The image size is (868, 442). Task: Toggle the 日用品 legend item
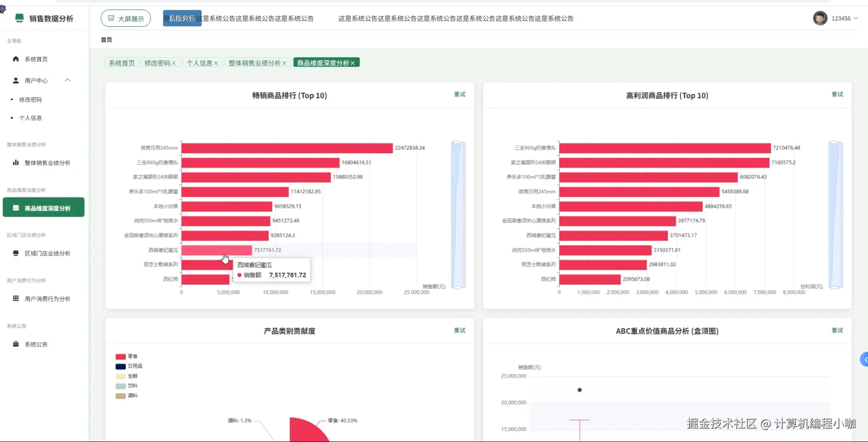pos(129,366)
